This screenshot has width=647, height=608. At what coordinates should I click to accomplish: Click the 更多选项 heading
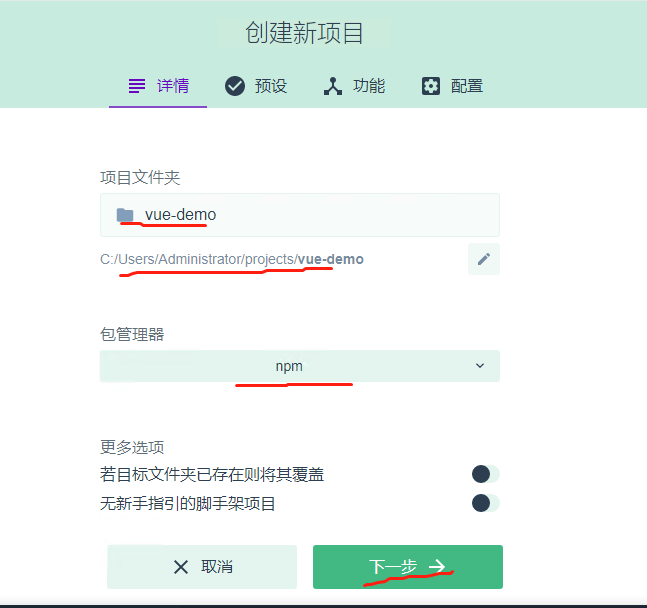pos(132,447)
